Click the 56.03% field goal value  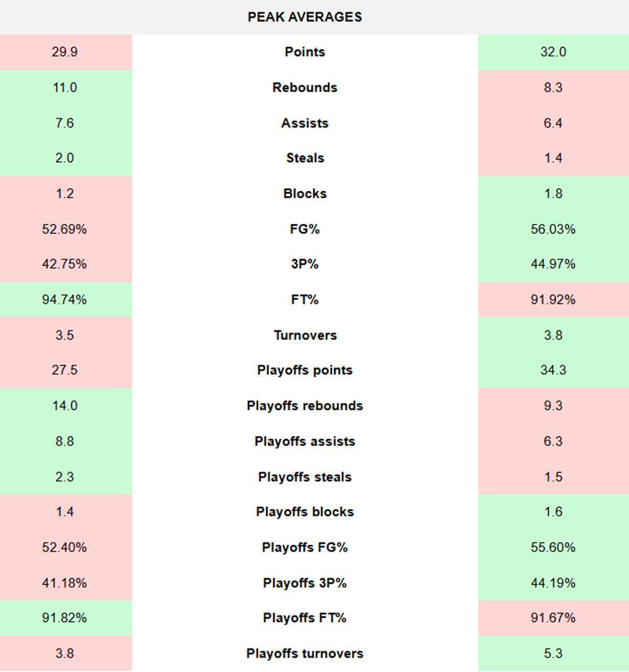click(553, 229)
